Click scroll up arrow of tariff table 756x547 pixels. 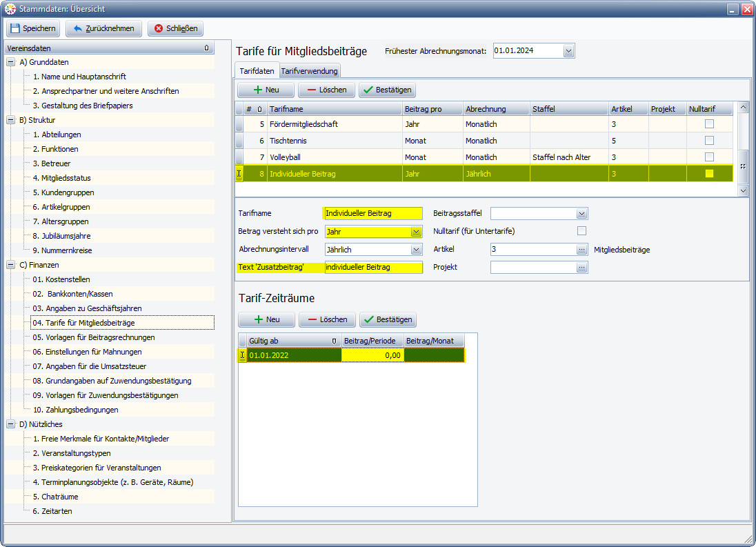[x=743, y=107]
